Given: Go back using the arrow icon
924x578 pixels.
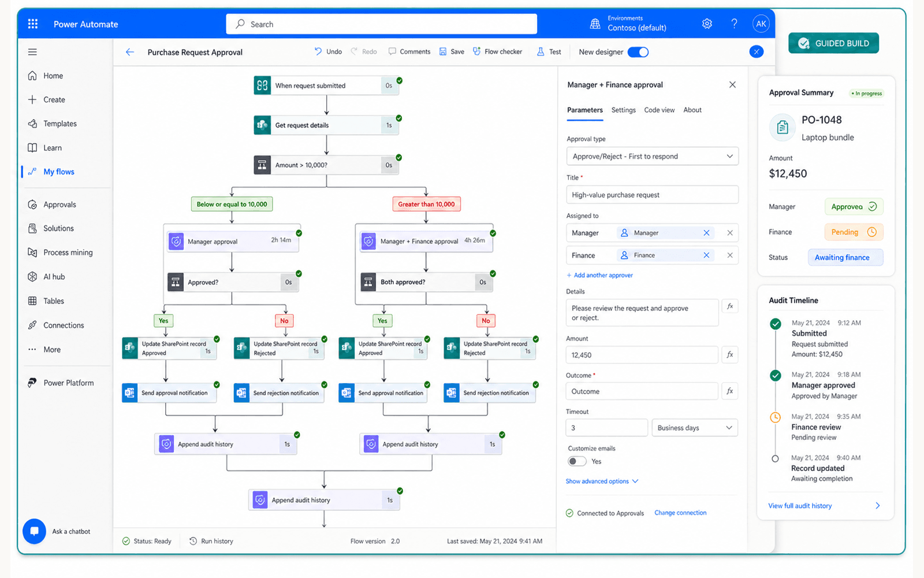Looking at the screenshot, I should click(x=130, y=52).
